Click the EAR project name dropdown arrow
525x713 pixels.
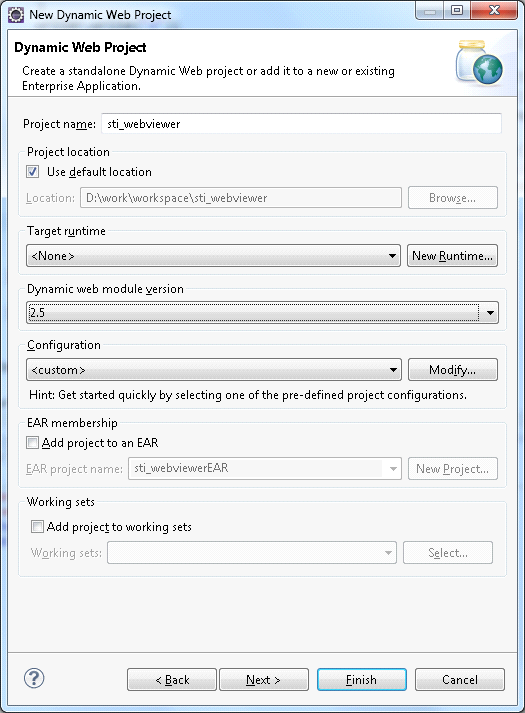coord(393,468)
